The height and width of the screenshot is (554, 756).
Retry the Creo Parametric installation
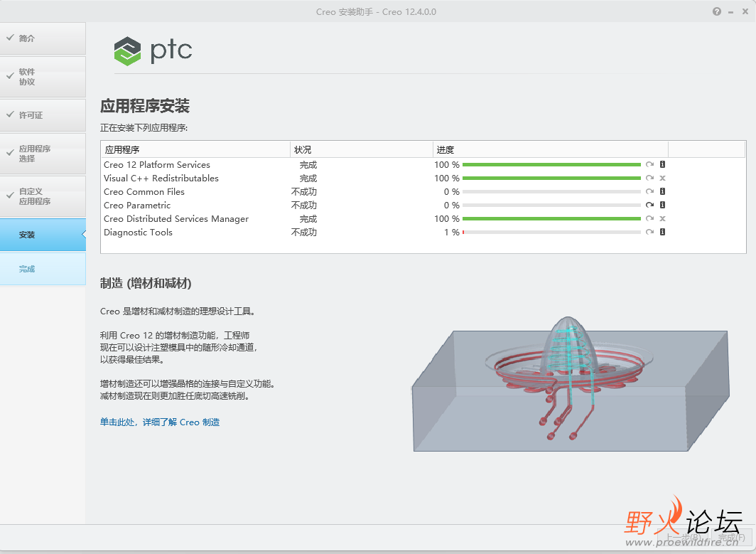tap(649, 205)
